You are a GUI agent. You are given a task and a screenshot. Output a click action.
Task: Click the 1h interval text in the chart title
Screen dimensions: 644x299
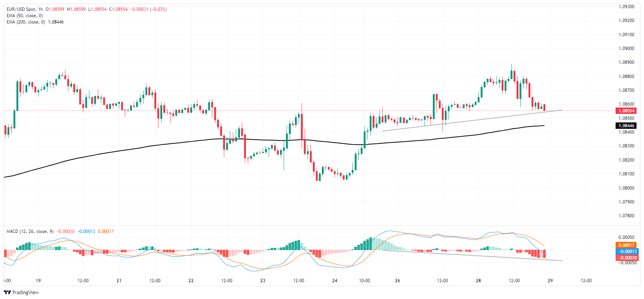(x=40, y=9)
